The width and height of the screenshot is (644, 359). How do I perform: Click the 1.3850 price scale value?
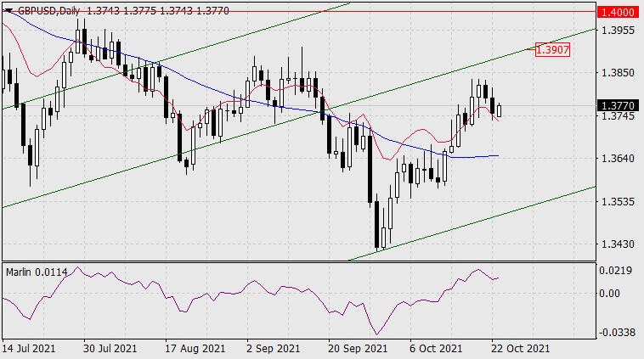[x=618, y=73]
